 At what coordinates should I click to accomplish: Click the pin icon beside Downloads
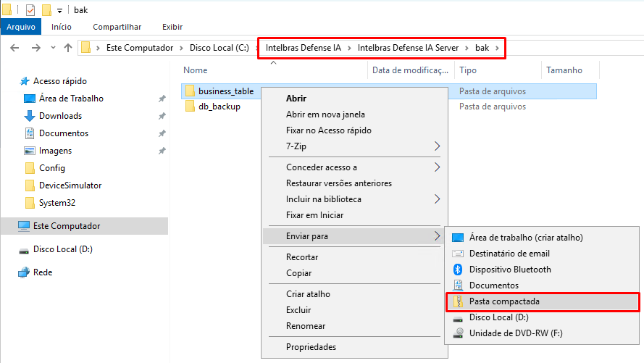(162, 116)
